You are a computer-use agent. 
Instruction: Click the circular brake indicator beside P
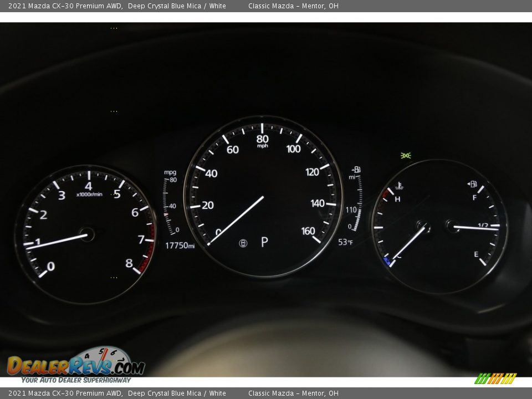pyautogui.click(x=243, y=243)
